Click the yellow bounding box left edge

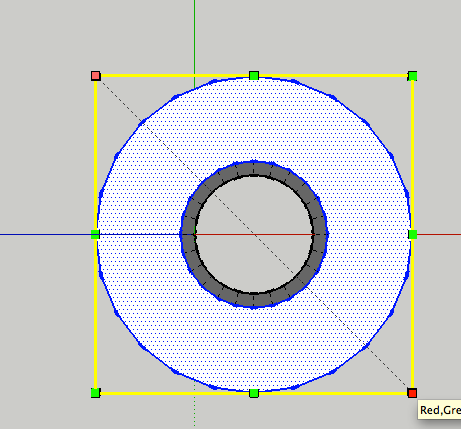96,155
